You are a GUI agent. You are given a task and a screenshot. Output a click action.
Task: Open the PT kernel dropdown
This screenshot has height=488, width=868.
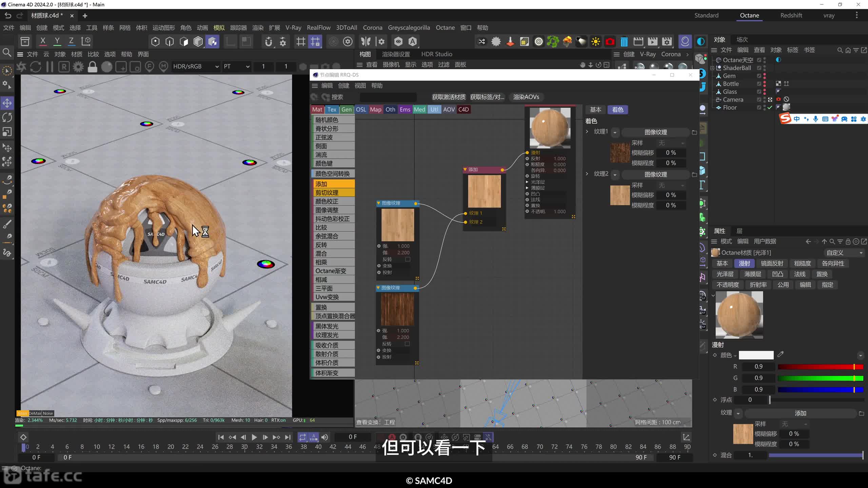click(x=236, y=66)
